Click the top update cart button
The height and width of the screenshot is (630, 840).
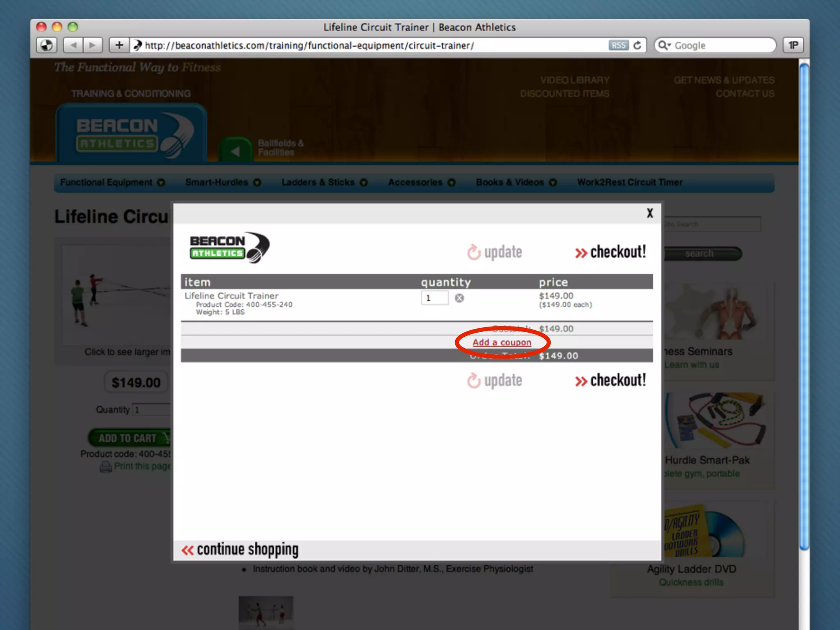click(x=495, y=252)
